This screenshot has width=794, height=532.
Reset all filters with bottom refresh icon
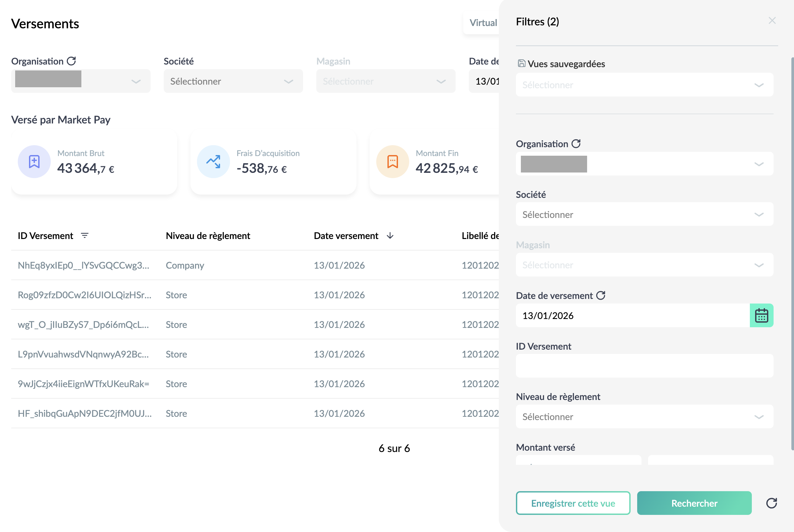pos(771,503)
